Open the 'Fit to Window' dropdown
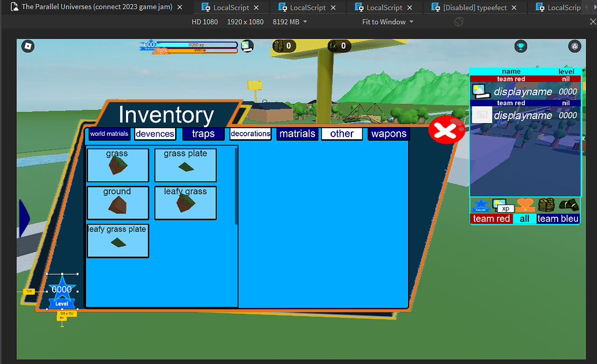The height and width of the screenshot is (364, 597). (x=387, y=21)
